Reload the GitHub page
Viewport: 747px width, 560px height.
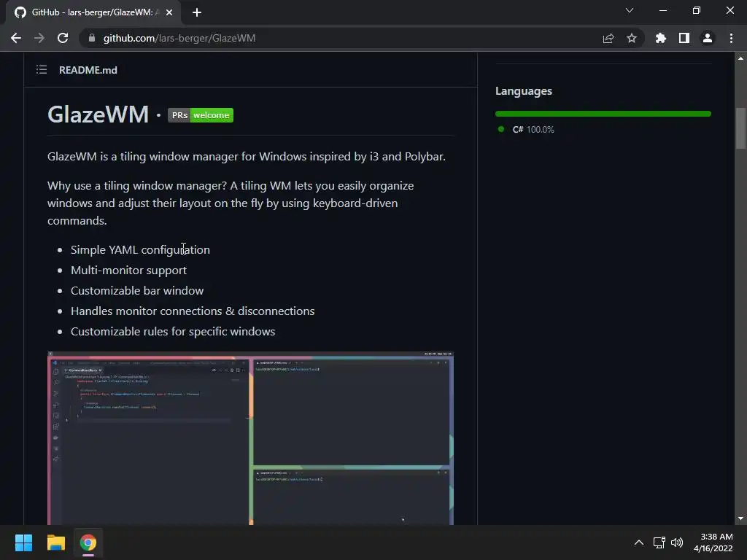[x=63, y=38]
